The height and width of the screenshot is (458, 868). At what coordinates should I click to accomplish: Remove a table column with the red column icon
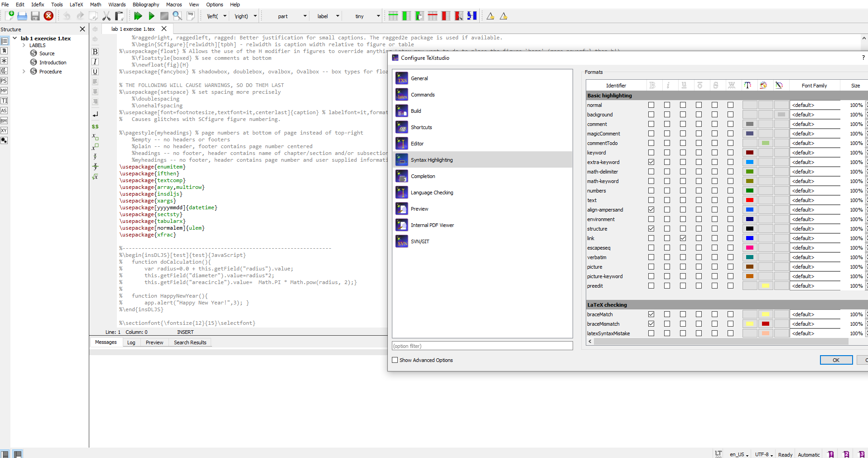coord(446,15)
